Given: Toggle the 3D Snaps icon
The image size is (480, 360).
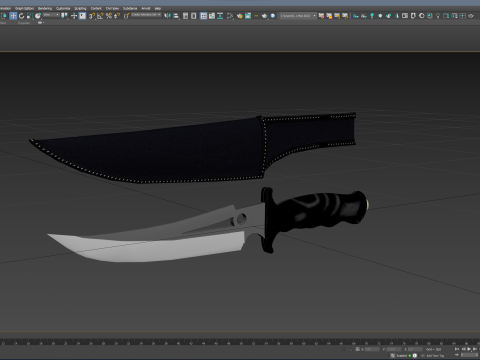Looking at the screenshot, I should (x=92, y=16).
